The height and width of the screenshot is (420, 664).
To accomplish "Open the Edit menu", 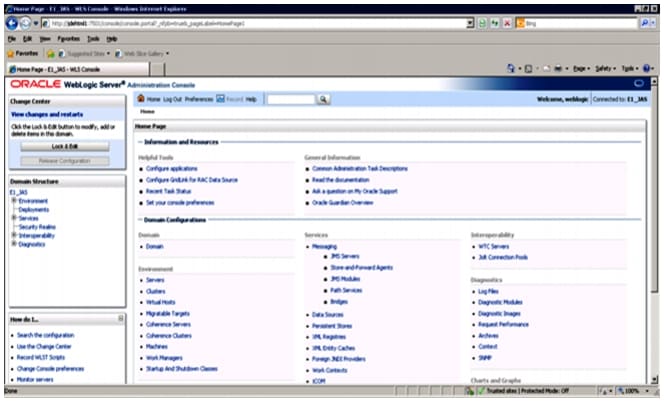I will [x=28, y=39].
